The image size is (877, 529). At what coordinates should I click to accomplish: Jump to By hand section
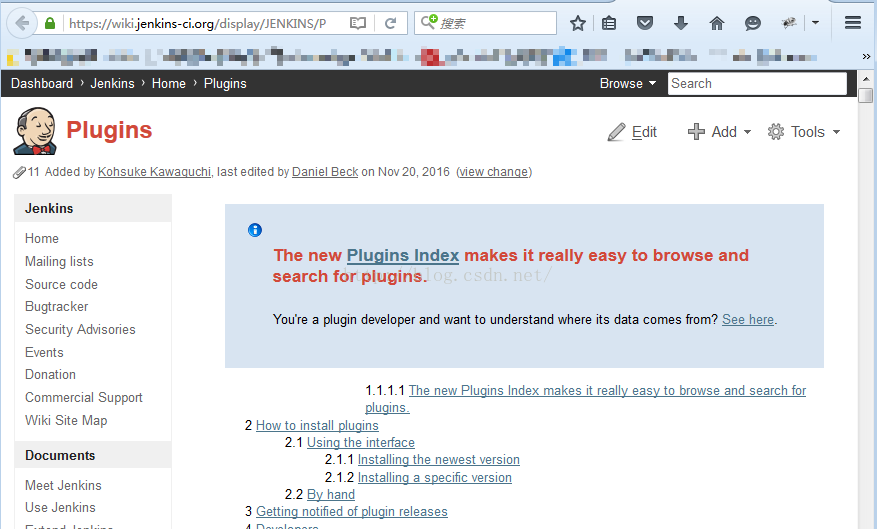[331, 494]
